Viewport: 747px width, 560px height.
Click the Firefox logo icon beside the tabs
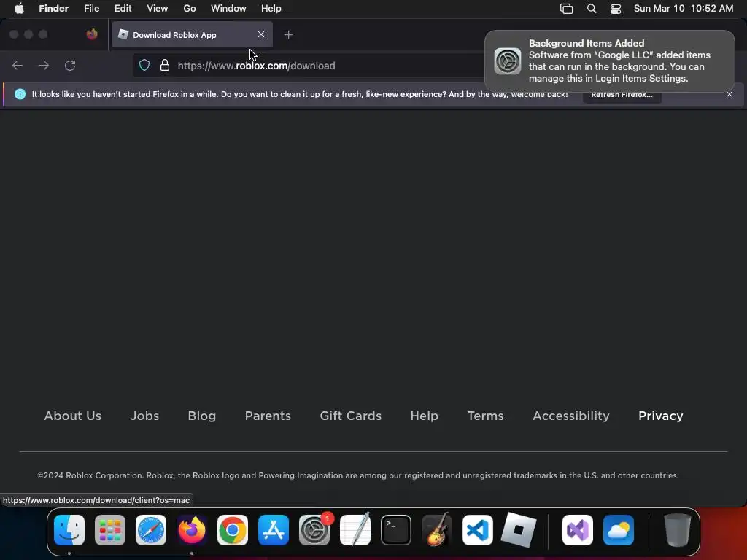point(92,34)
